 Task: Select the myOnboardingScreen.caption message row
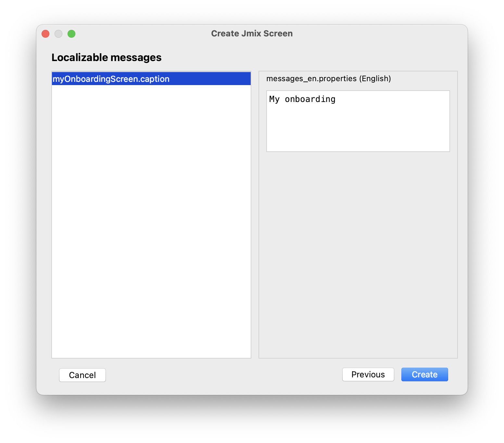coord(151,79)
